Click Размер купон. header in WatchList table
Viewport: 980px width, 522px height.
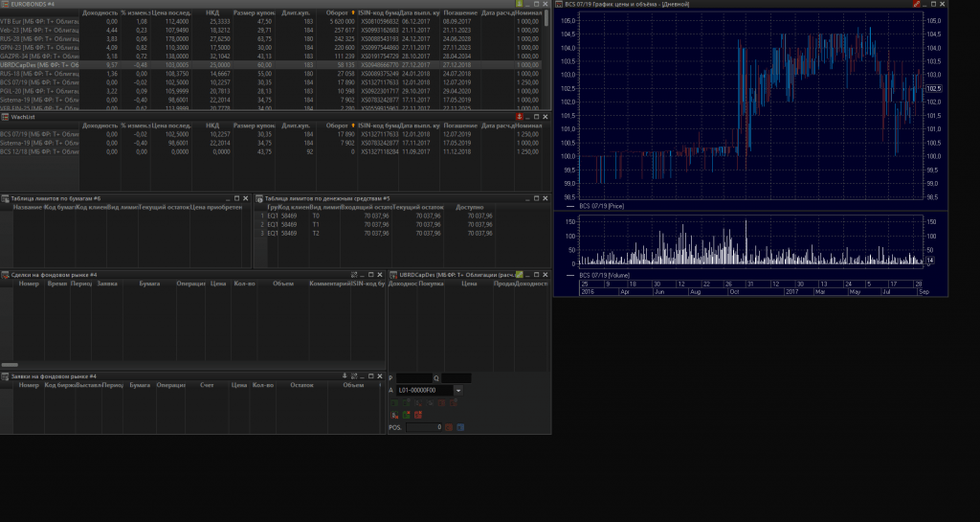coord(254,125)
